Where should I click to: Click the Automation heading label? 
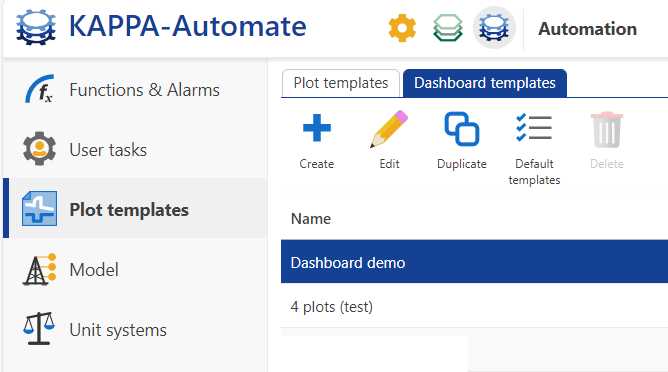pos(587,29)
